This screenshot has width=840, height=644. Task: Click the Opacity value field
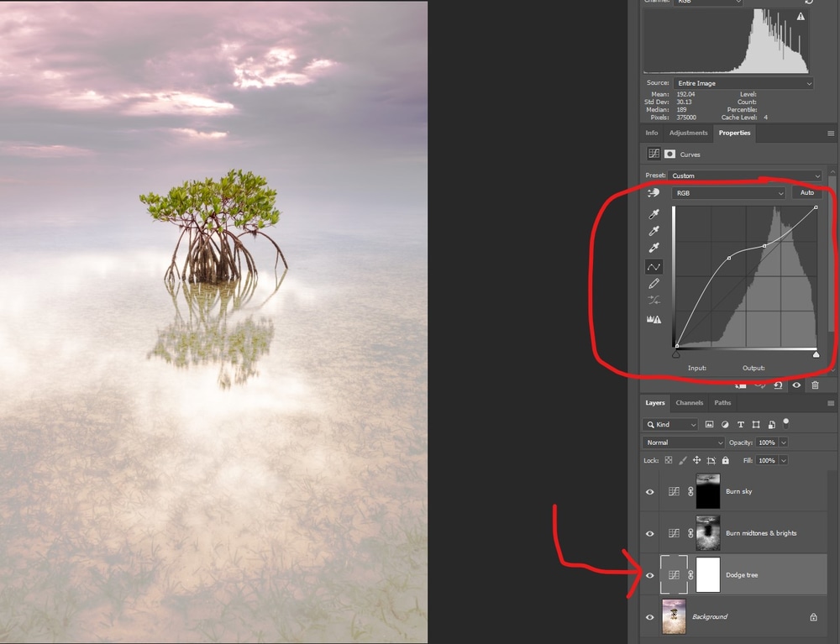(x=767, y=442)
